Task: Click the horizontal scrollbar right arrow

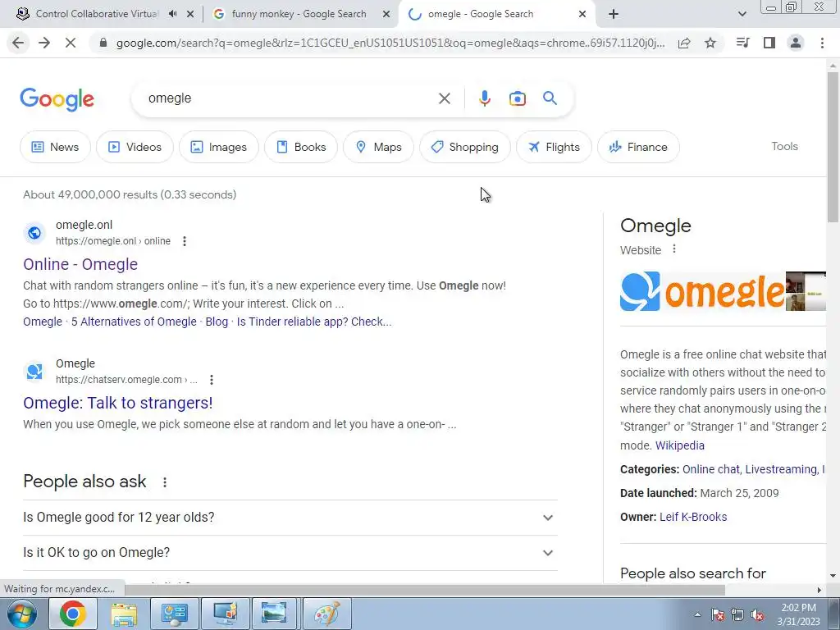Action: 819,590
